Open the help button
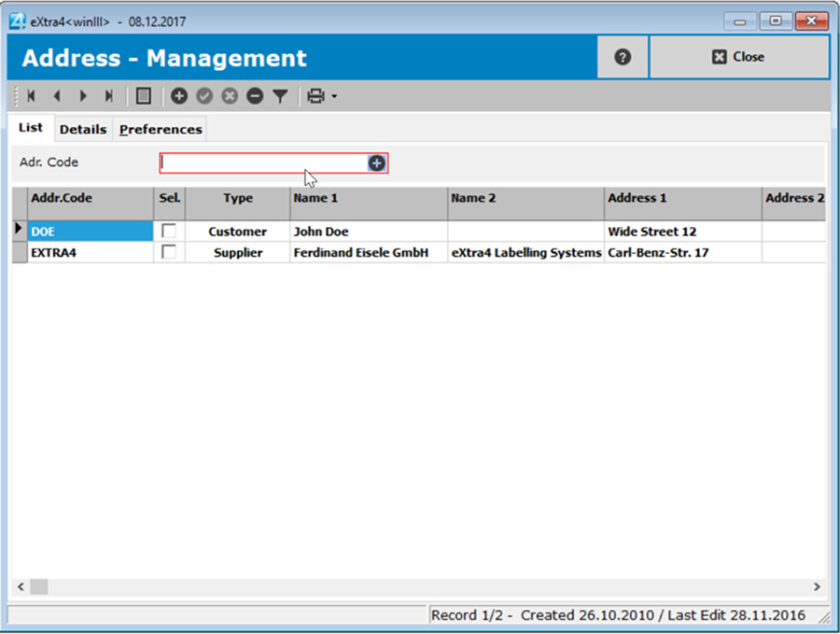 click(x=622, y=56)
